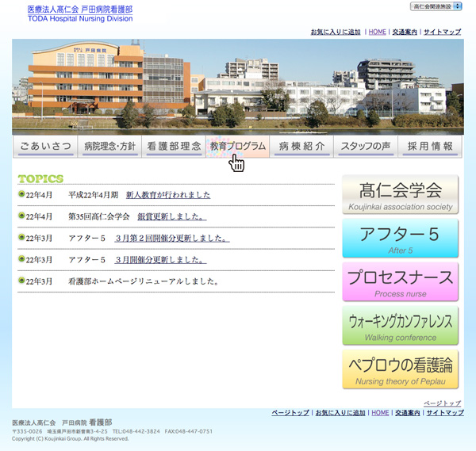This screenshot has width=476, height=451.
Task: Open the 病院理念・方針 menu item
Action: pos(109,147)
